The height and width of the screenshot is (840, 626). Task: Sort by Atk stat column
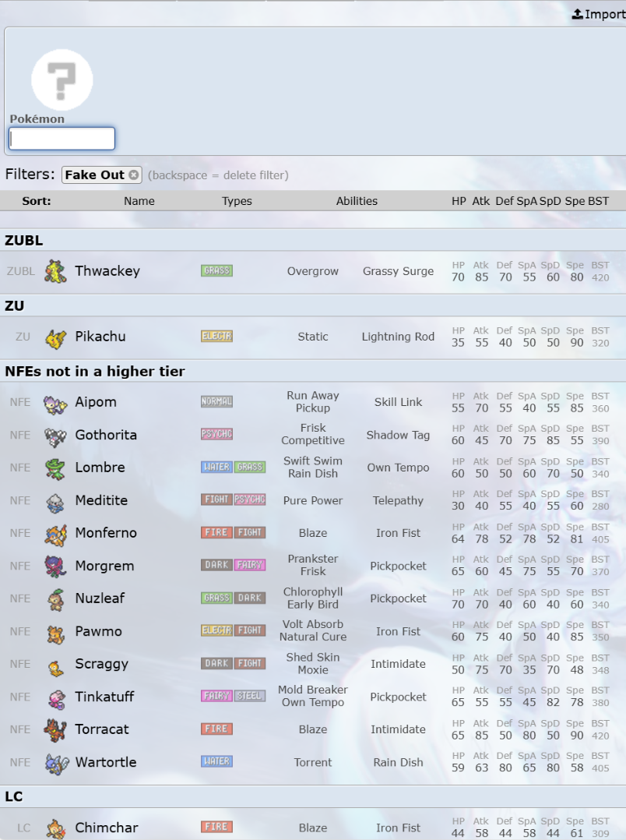click(x=481, y=201)
